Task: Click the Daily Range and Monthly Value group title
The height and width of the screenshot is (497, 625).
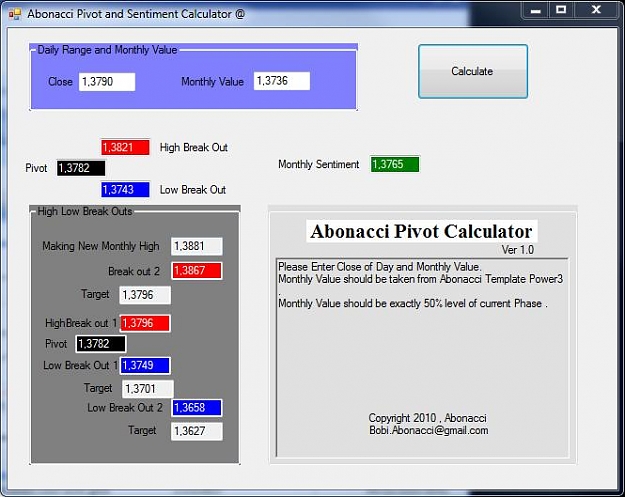Action: (107, 50)
